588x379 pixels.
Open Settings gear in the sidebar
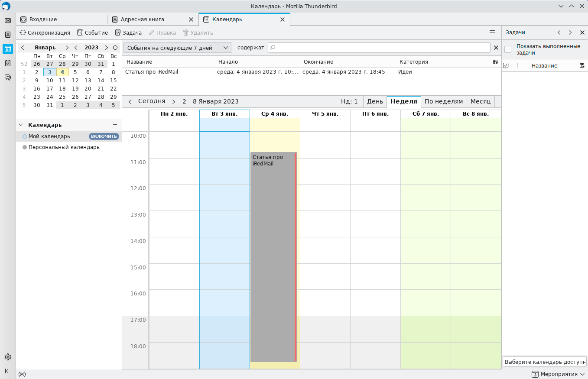[x=8, y=357]
